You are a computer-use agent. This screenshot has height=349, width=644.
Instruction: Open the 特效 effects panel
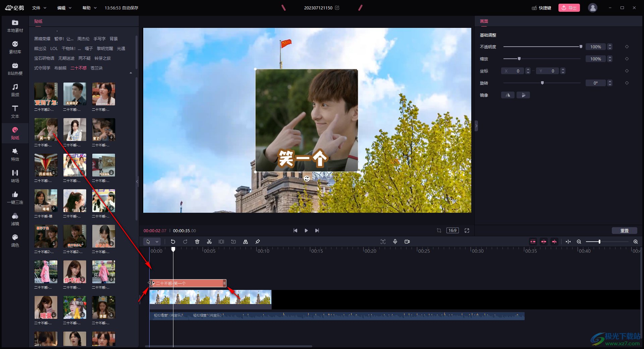tap(15, 155)
